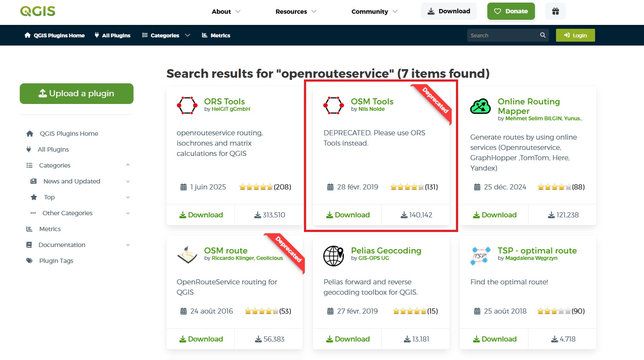Screen dimensions: 644x360
Task: Open OSM Tools plugin hexagon icon
Action: coord(334,105)
